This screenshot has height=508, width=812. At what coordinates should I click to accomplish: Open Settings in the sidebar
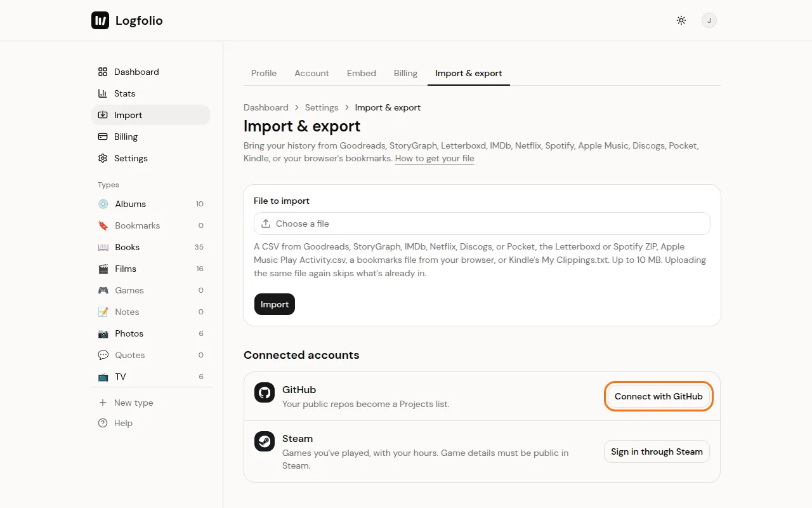pos(150,158)
